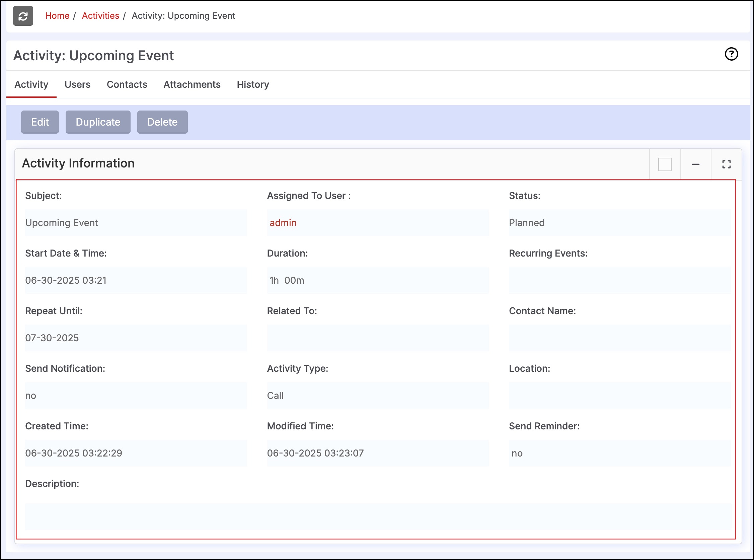This screenshot has width=754, height=560.
Task: Switch to the Contacts tab
Action: click(127, 84)
